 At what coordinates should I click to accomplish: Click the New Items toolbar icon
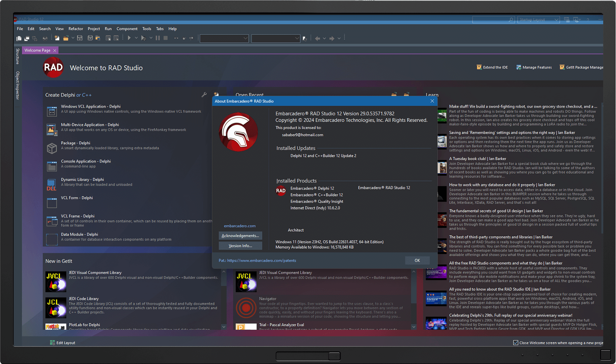point(57,38)
